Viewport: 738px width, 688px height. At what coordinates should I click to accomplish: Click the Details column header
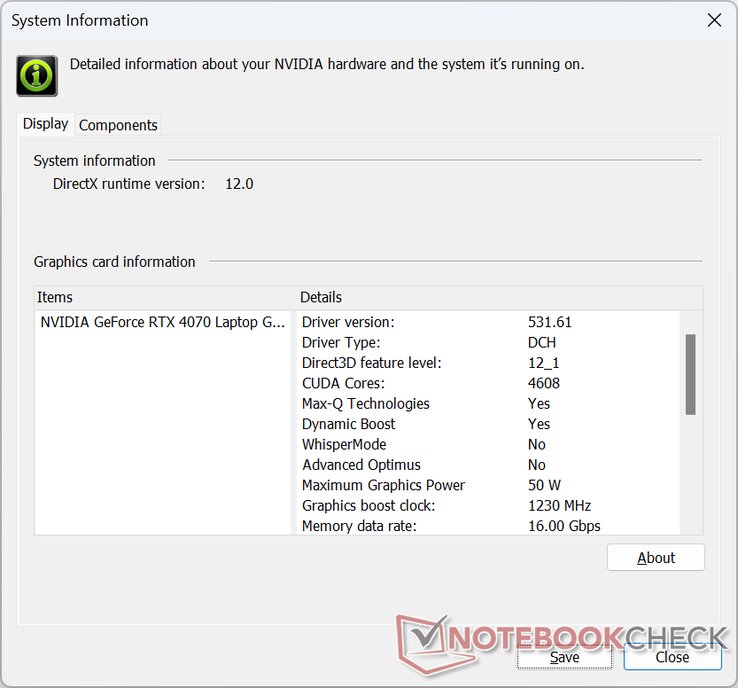pyautogui.click(x=321, y=297)
